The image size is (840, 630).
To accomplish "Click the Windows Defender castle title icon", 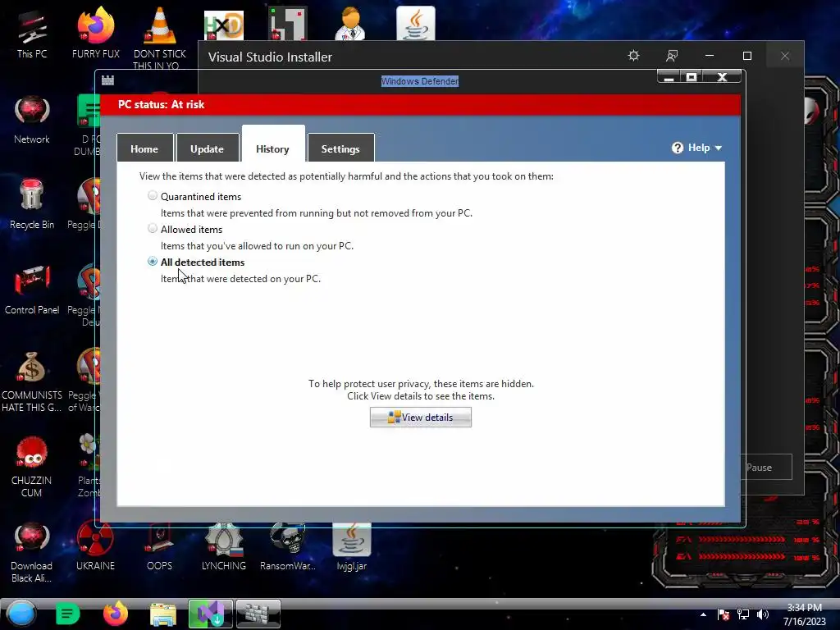I will click(107, 80).
